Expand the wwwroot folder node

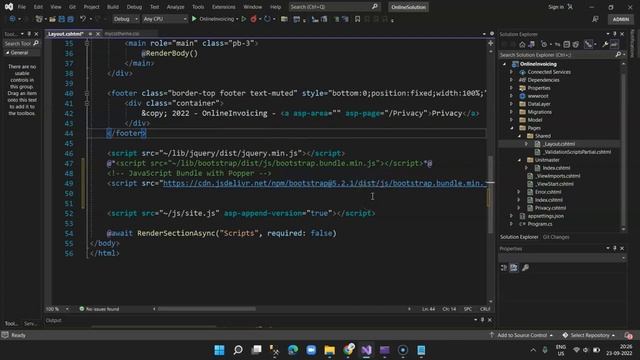click(511, 96)
